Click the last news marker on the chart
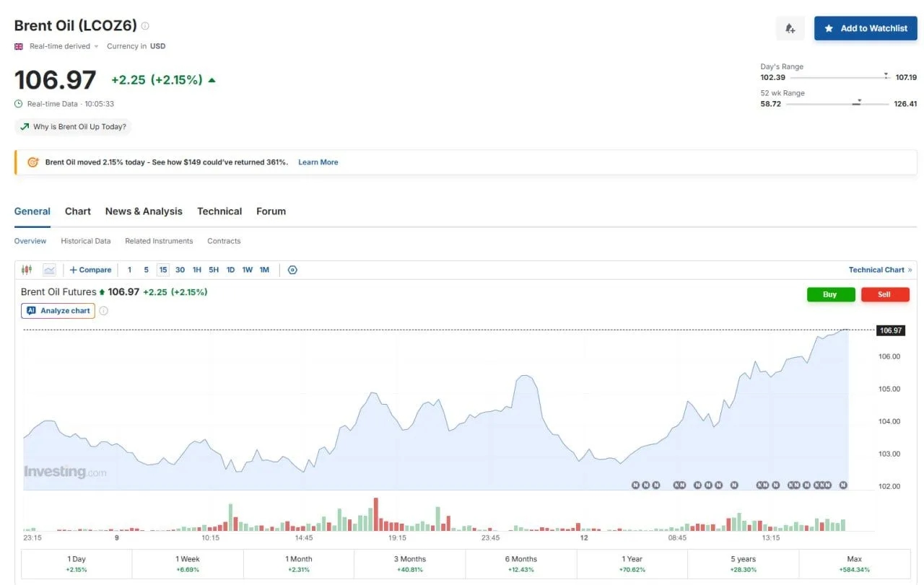The image size is (924, 585). pyautogui.click(x=843, y=485)
